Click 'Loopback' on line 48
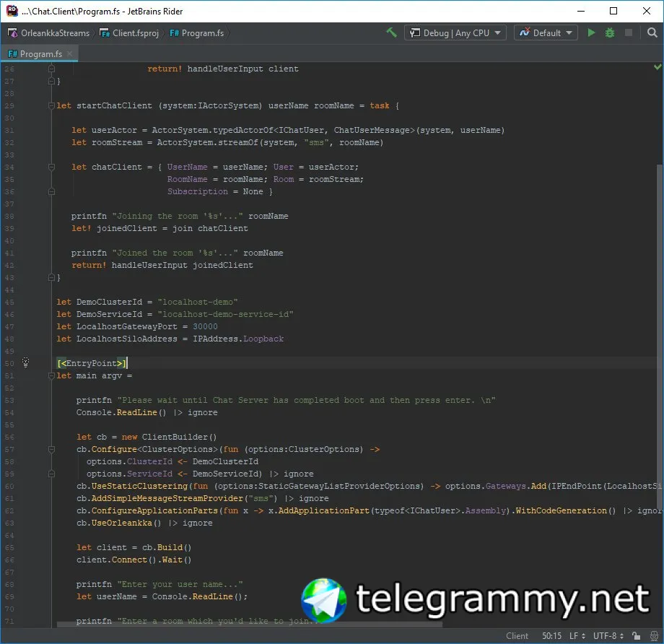 pos(263,339)
